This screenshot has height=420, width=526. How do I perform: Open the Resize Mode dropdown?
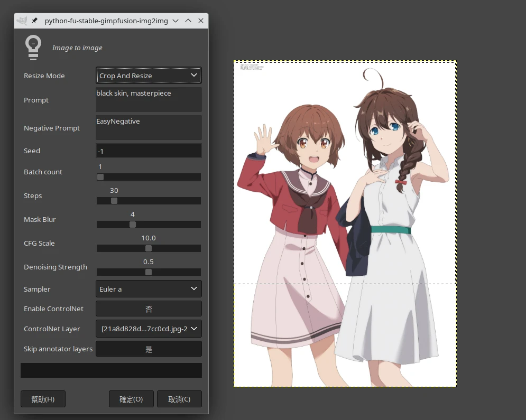coord(149,76)
